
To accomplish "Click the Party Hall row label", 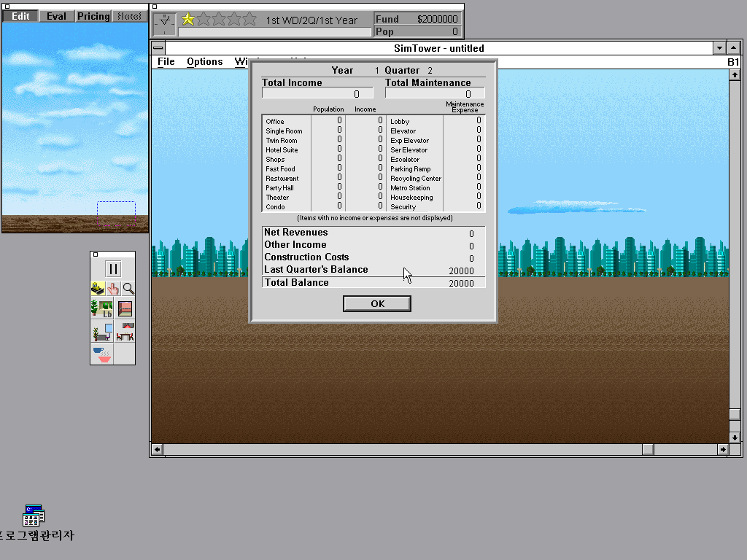I will [x=279, y=188].
